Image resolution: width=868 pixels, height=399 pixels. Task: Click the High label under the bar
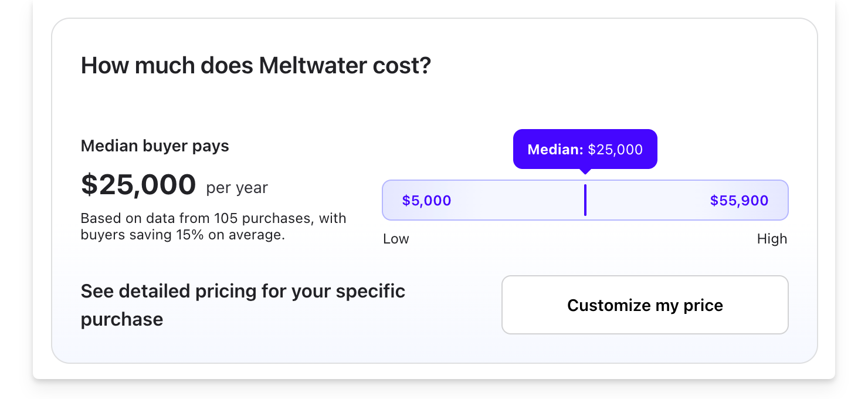click(x=773, y=239)
